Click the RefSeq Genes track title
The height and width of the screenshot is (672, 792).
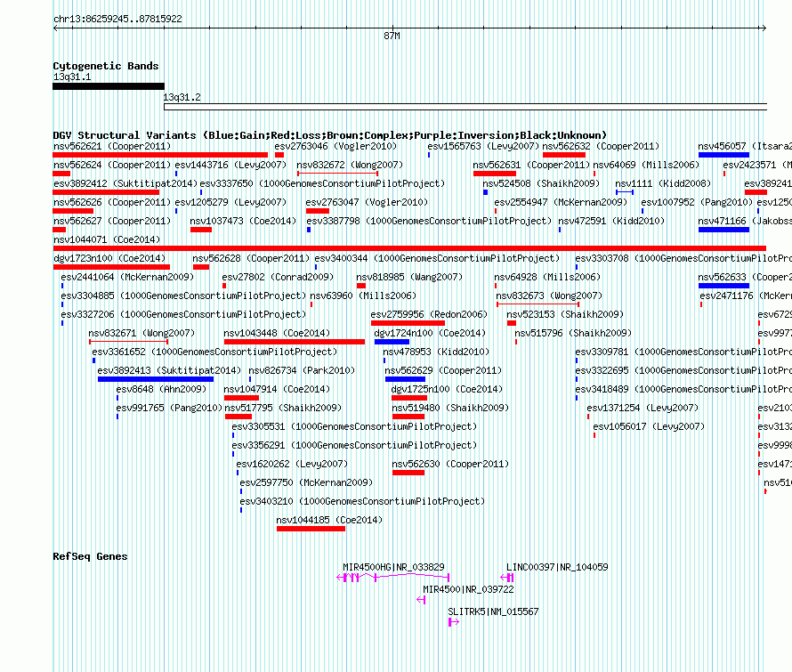(x=90, y=556)
